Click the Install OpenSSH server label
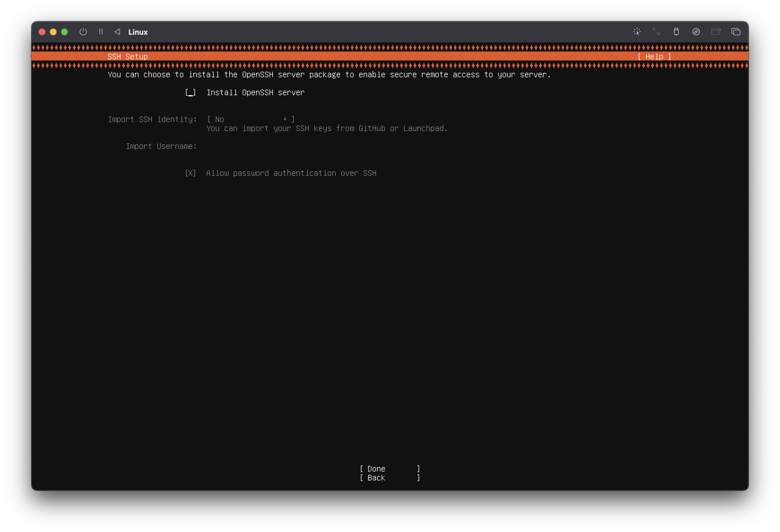This screenshot has height=532, width=780. click(x=255, y=93)
